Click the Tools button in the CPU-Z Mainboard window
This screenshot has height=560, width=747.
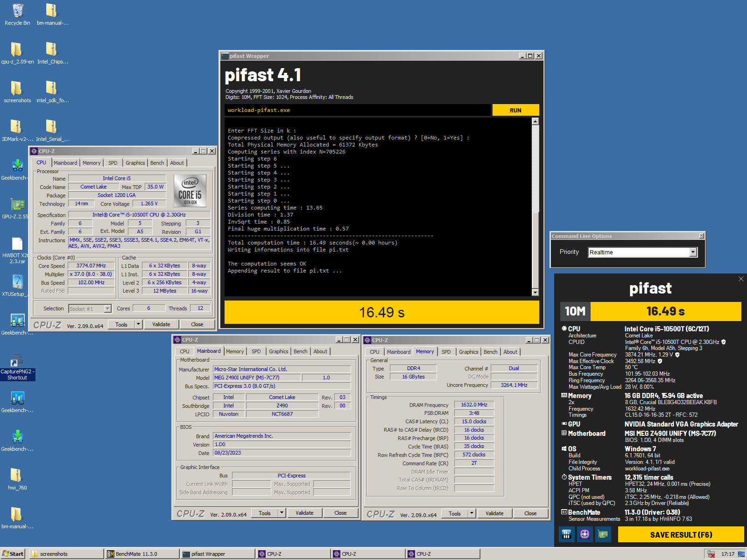(265, 513)
